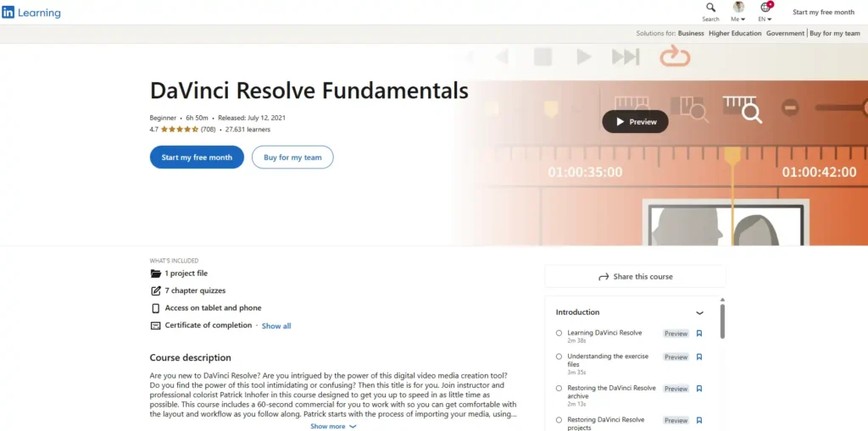Click the 7 chapter quizzes pencil icon
Viewport: 868px width, 431px height.
[156, 291]
